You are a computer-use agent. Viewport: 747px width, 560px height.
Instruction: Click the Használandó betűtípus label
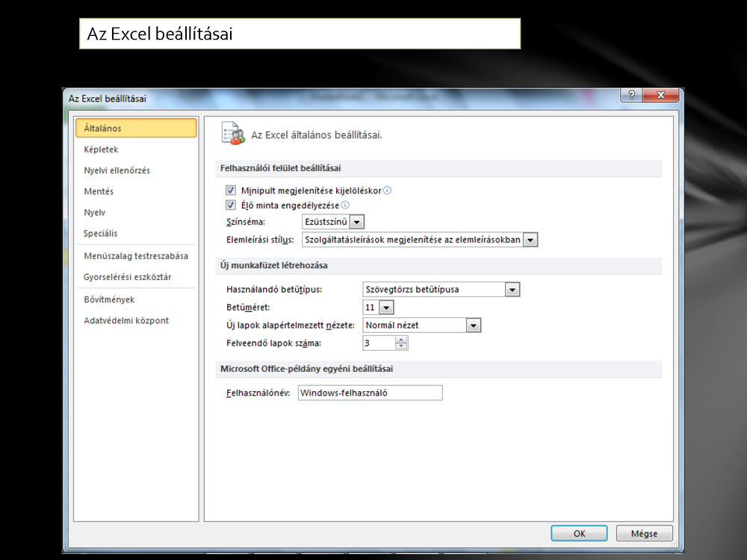pos(274,290)
